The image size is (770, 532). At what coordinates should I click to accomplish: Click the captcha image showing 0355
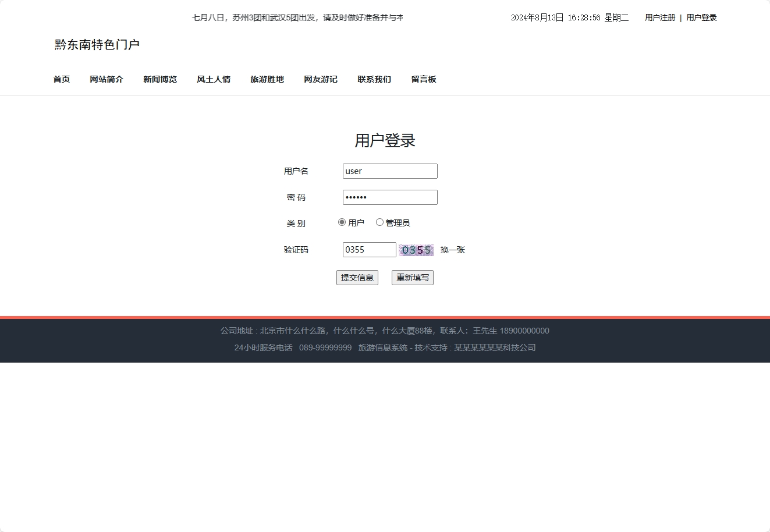pos(416,249)
